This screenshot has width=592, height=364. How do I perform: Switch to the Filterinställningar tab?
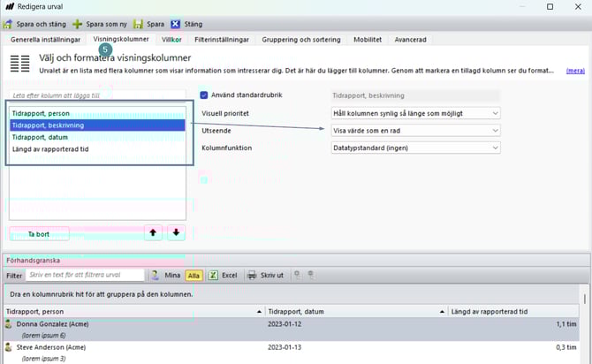tap(222, 40)
